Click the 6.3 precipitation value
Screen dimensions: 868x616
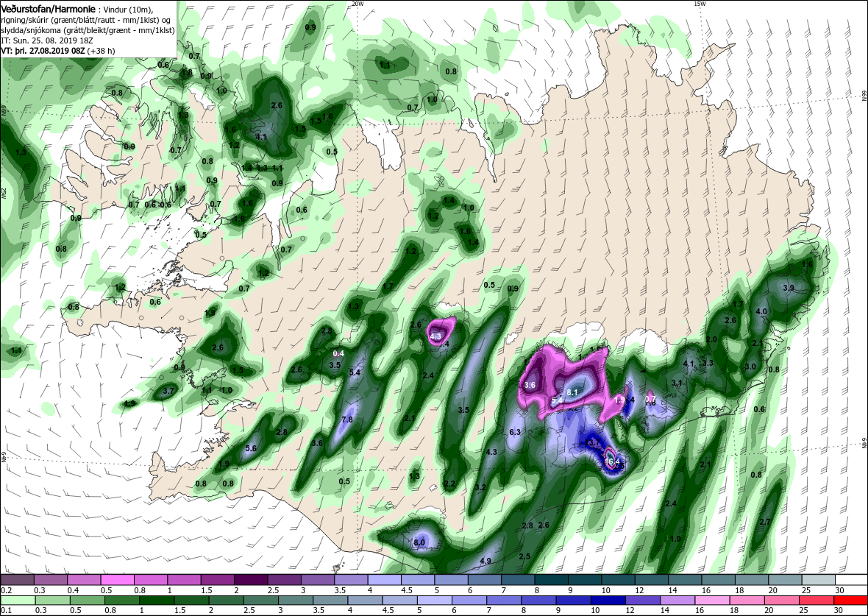515,431
